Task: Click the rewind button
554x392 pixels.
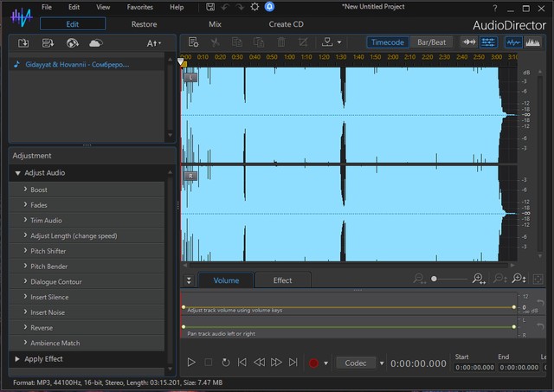Action: (x=260, y=363)
